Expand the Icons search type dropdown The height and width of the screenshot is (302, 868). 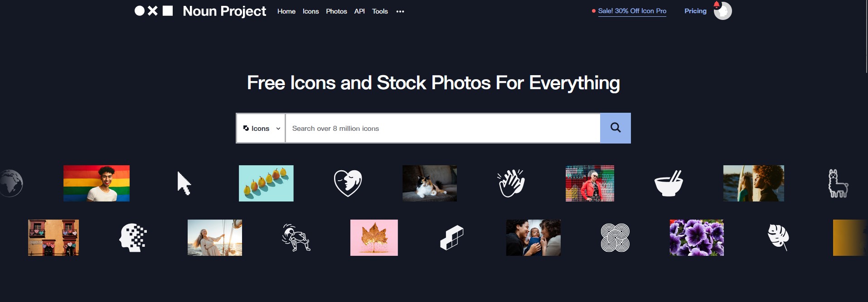coord(261,129)
